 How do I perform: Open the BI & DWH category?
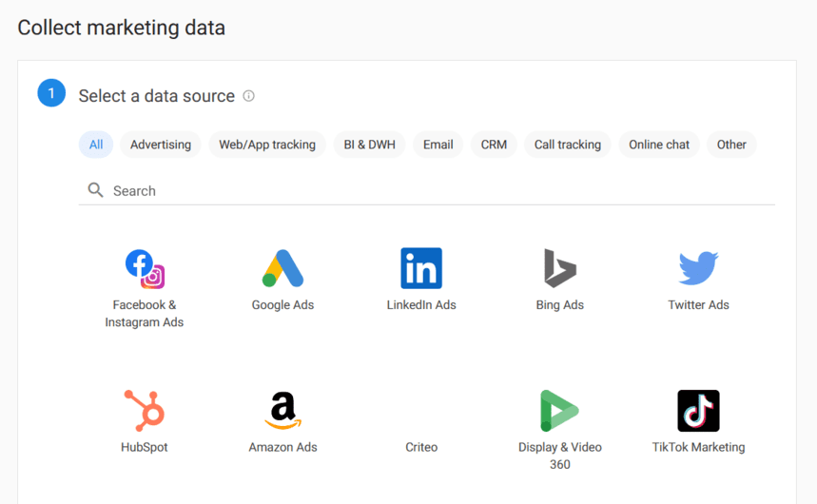369,145
